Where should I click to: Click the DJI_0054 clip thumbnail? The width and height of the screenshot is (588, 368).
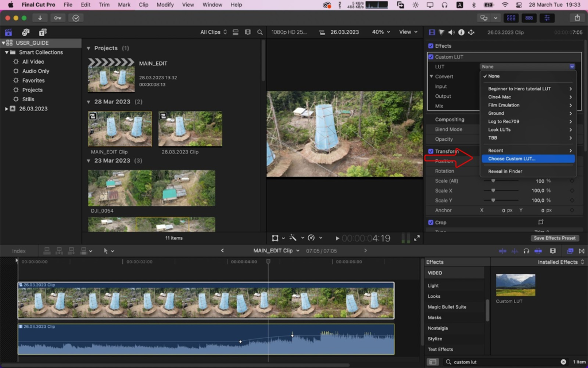click(x=152, y=188)
